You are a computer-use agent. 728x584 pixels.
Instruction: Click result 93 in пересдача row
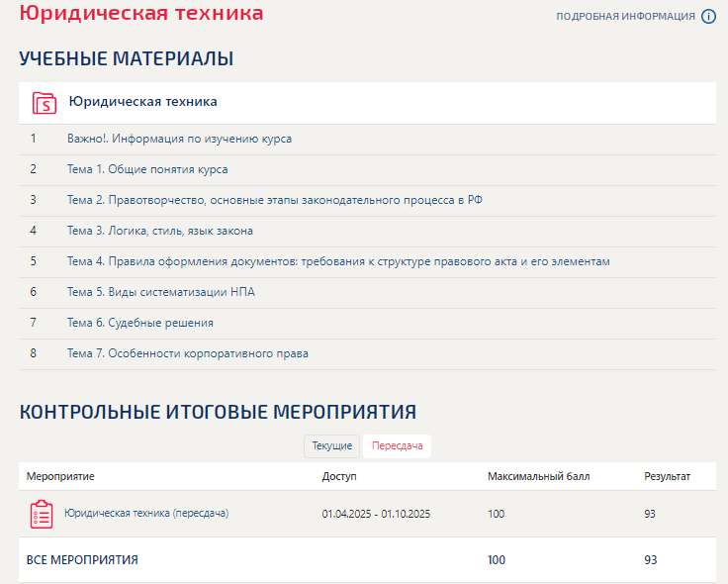tap(650, 514)
